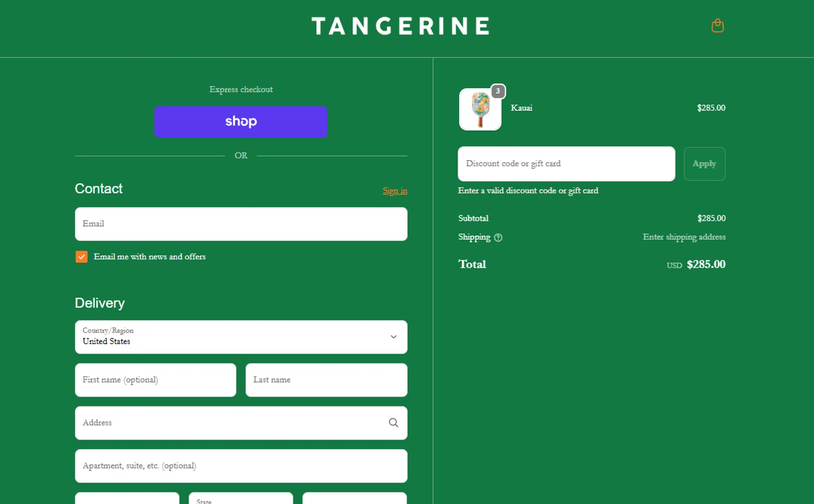Open the shopping bag cart icon
Screen dimensions: 814x504
click(x=717, y=25)
